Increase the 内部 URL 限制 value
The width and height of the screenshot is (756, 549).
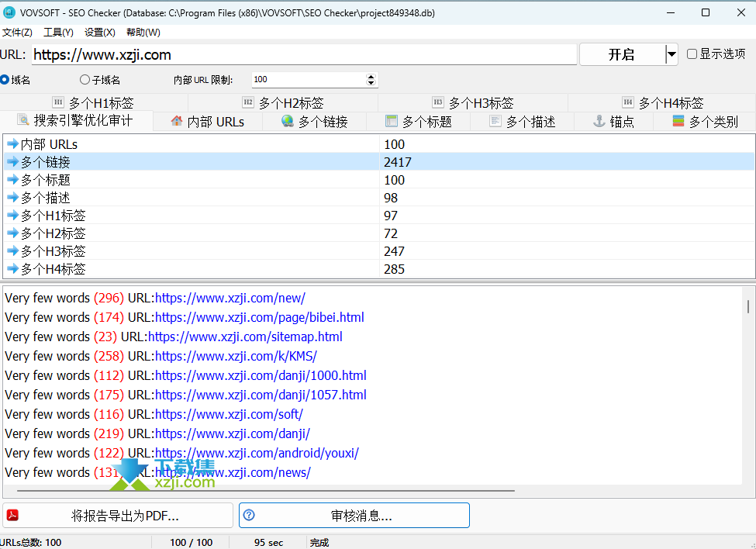371,76
